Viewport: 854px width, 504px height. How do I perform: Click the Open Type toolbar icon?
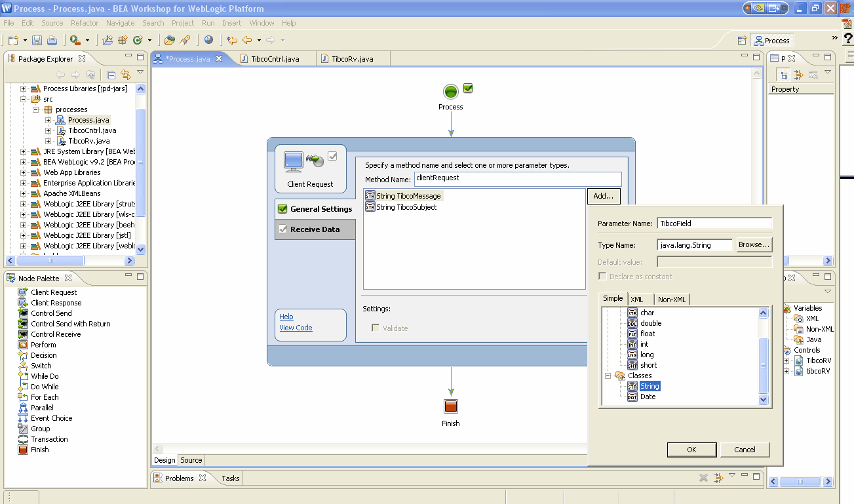click(x=170, y=40)
